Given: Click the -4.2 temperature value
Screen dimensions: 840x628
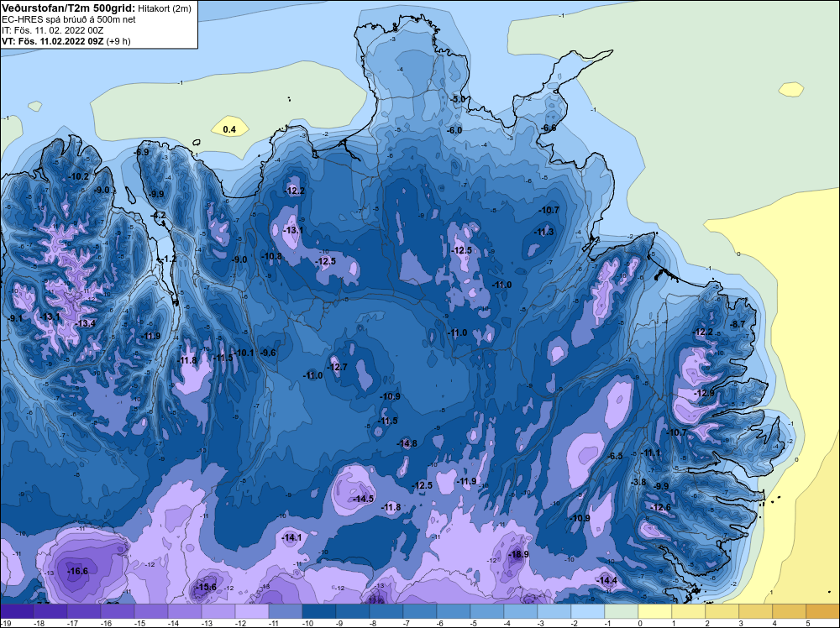Looking at the screenshot, I should point(158,215).
